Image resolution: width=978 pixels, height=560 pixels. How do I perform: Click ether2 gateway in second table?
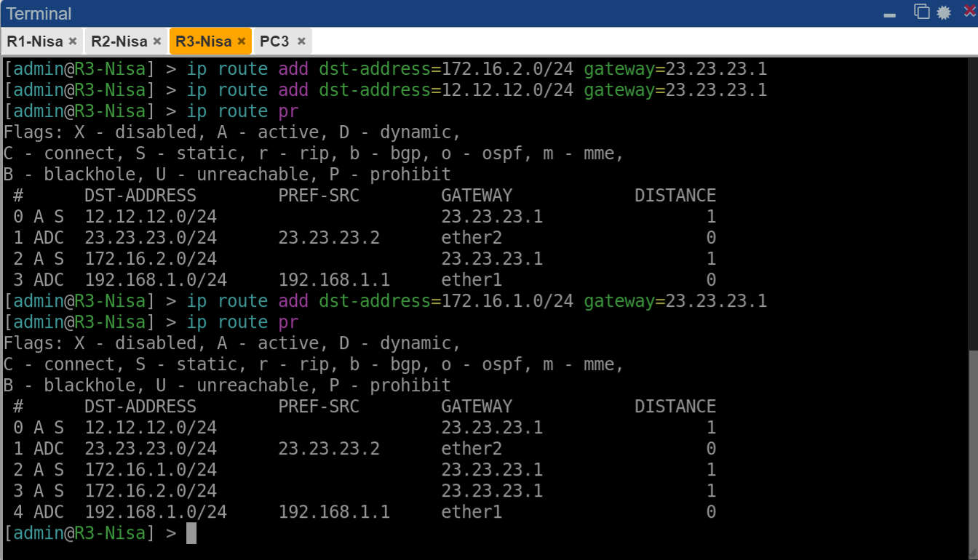472,449
